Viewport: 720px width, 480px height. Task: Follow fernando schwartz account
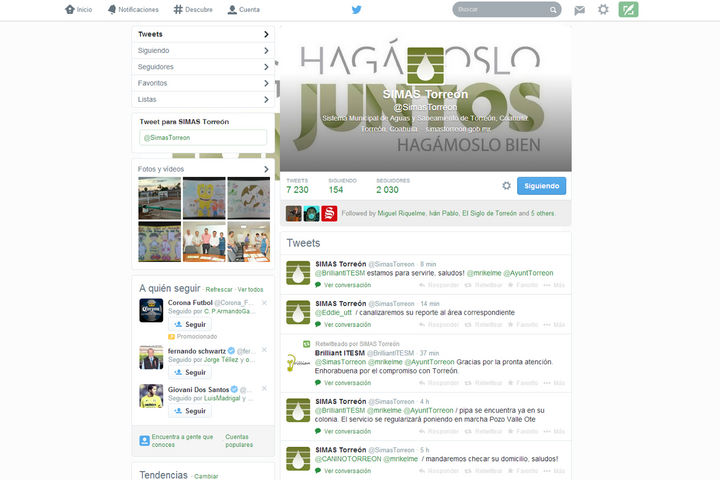point(190,372)
